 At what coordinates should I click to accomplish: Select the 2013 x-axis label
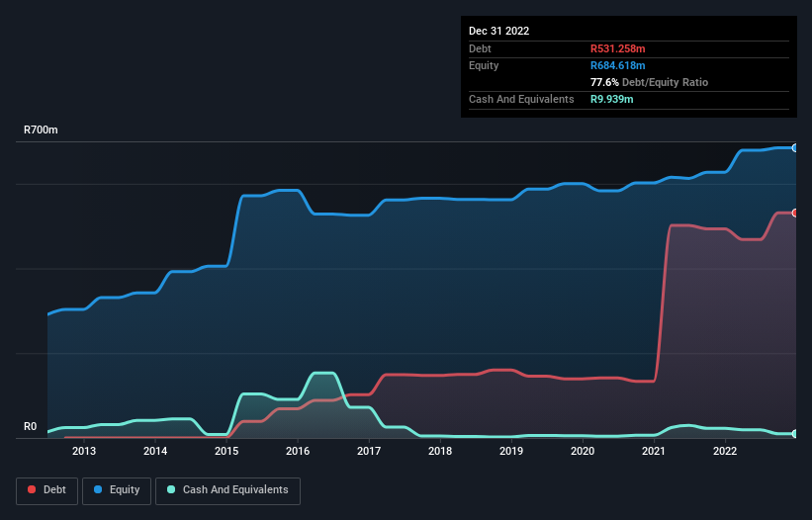click(x=84, y=451)
